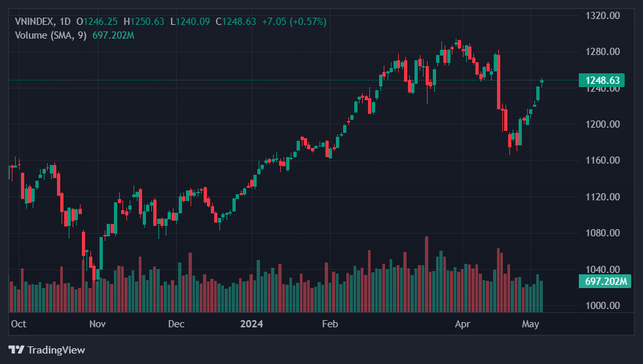Viewport: 643px width, 364px height.
Task: Click the 1320.00 price scale label
Action: (x=602, y=15)
